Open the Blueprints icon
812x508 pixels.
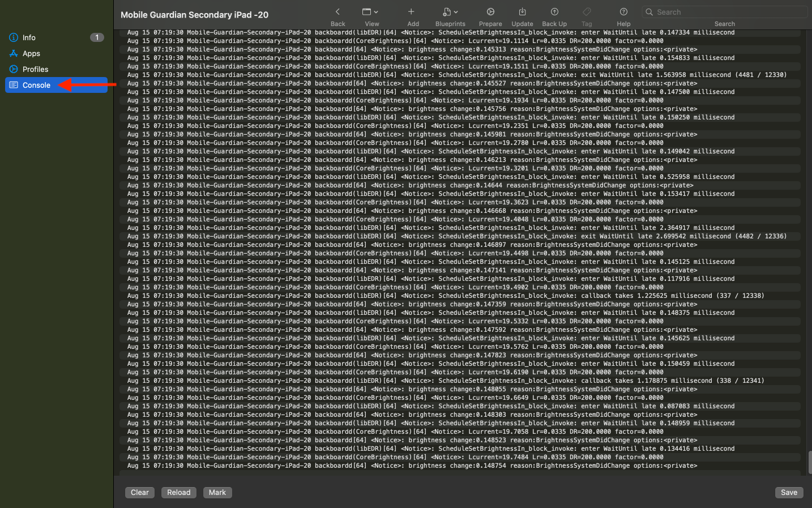447,12
